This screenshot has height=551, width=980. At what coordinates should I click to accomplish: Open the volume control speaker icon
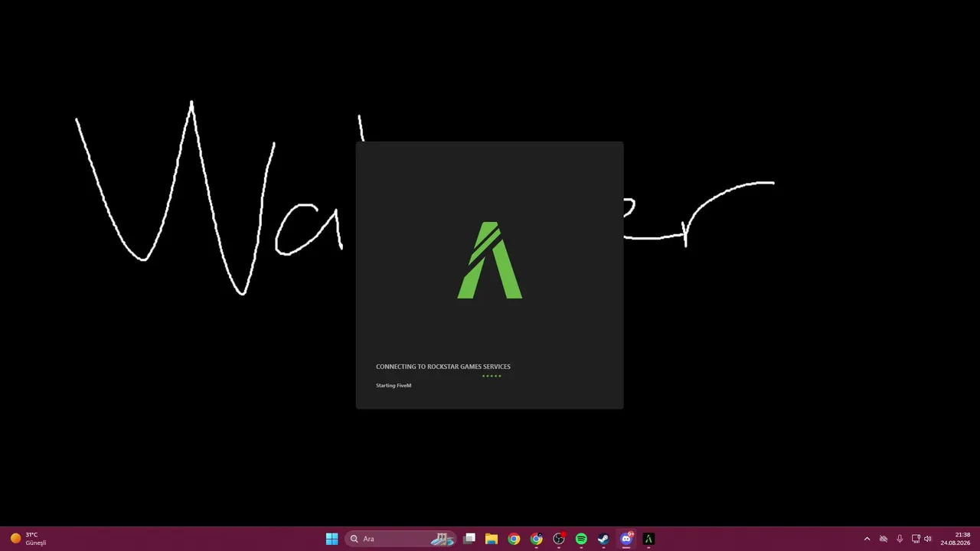(x=928, y=539)
